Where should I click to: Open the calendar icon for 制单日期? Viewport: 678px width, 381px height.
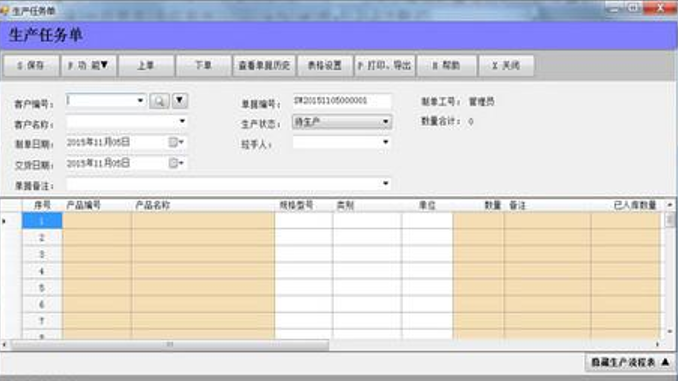click(x=173, y=142)
